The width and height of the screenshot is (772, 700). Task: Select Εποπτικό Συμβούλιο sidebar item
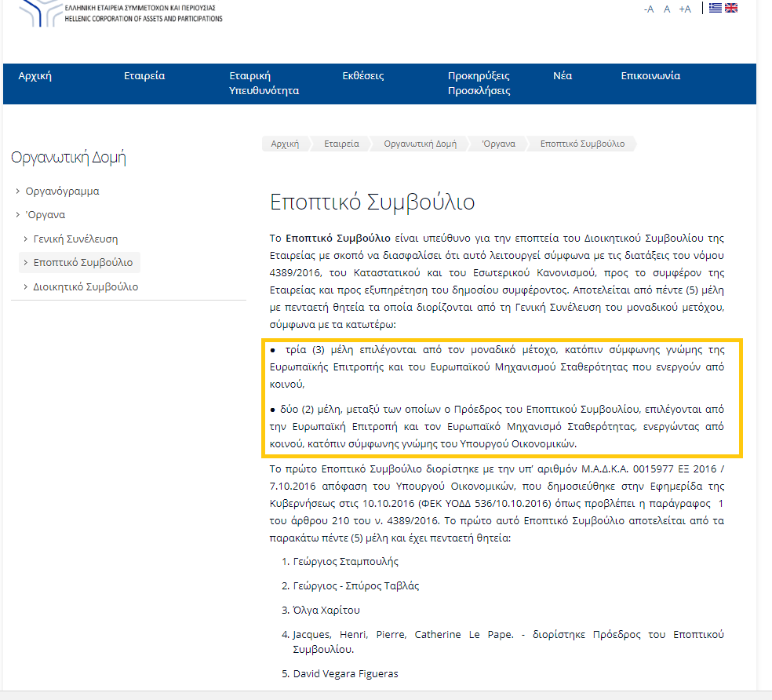pyautogui.click(x=82, y=262)
